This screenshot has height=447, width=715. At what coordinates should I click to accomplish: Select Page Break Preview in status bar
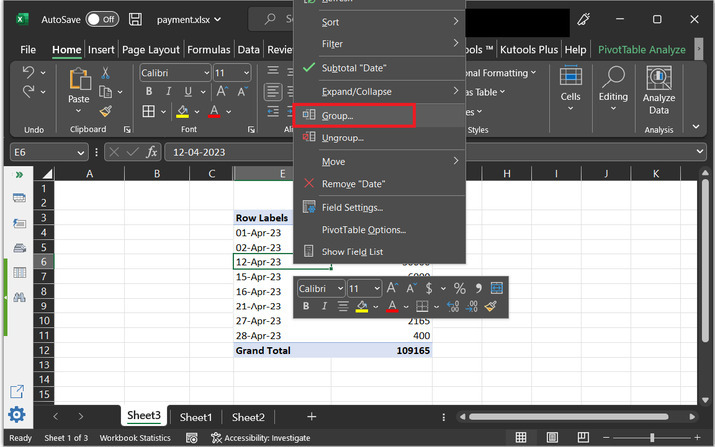pyautogui.click(x=583, y=437)
